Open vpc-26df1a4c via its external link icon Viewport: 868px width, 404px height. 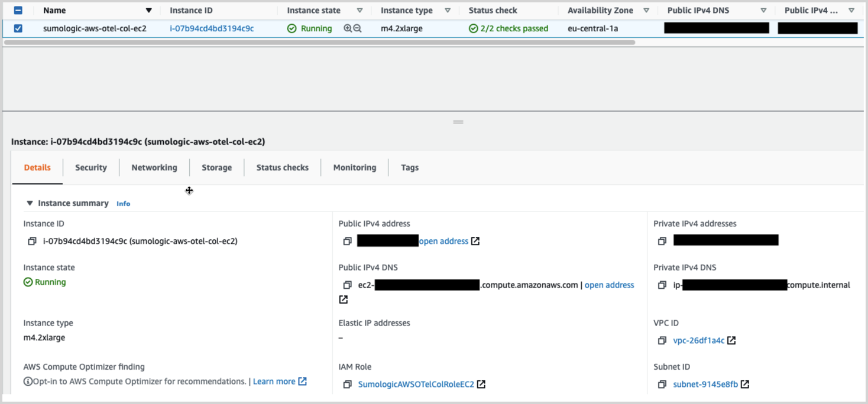pyautogui.click(x=731, y=340)
